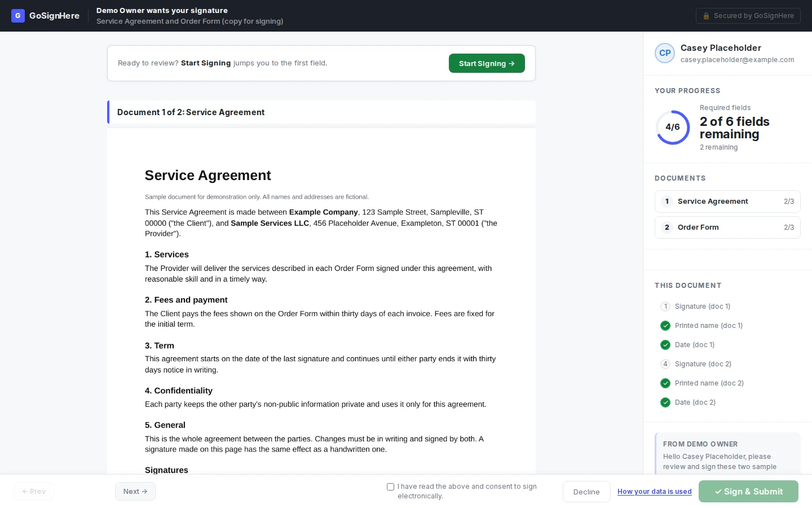Click the CP avatar for Casey Placeholder
Viewport: 812px width, 508px height.
click(x=665, y=53)
